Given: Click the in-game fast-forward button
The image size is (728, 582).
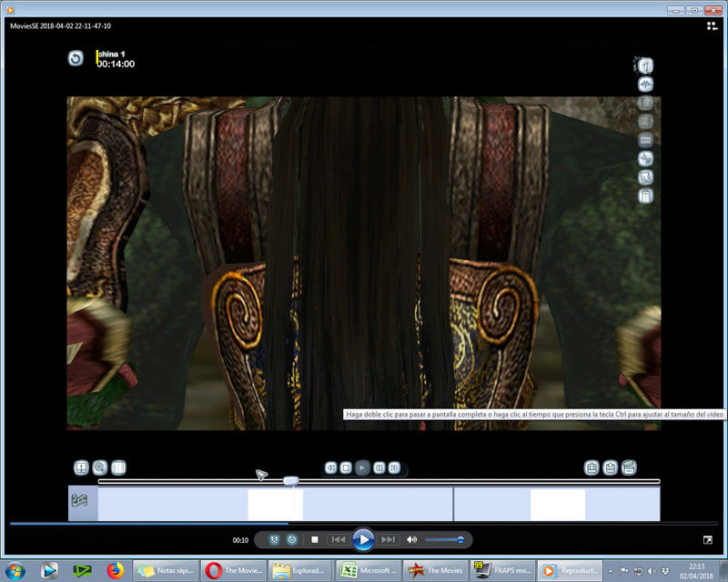Looking at the screenshot, I should pos(394,467).
